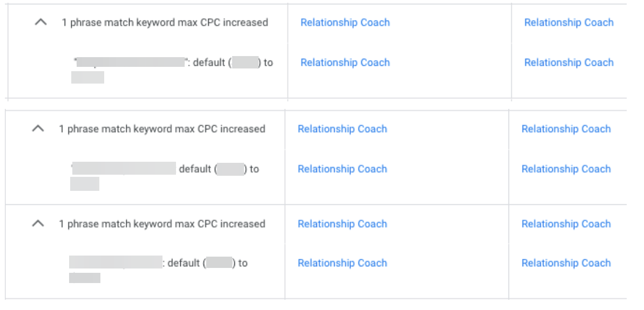The height and width of the screenshot is (310, 644).
Task: Open second entry's top Relationship Coach link, left column
Action: [342, 129]
